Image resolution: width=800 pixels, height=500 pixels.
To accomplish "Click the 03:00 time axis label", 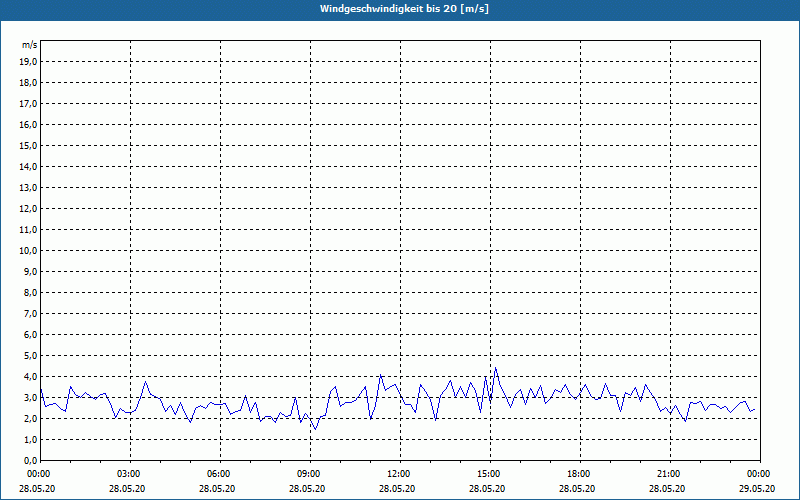I will coord(131,474).
